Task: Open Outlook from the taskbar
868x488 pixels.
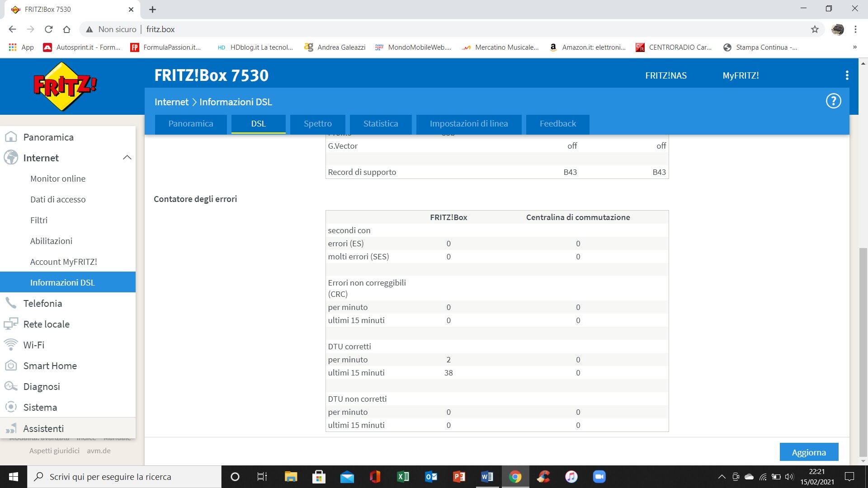Action: coord(431,477)
